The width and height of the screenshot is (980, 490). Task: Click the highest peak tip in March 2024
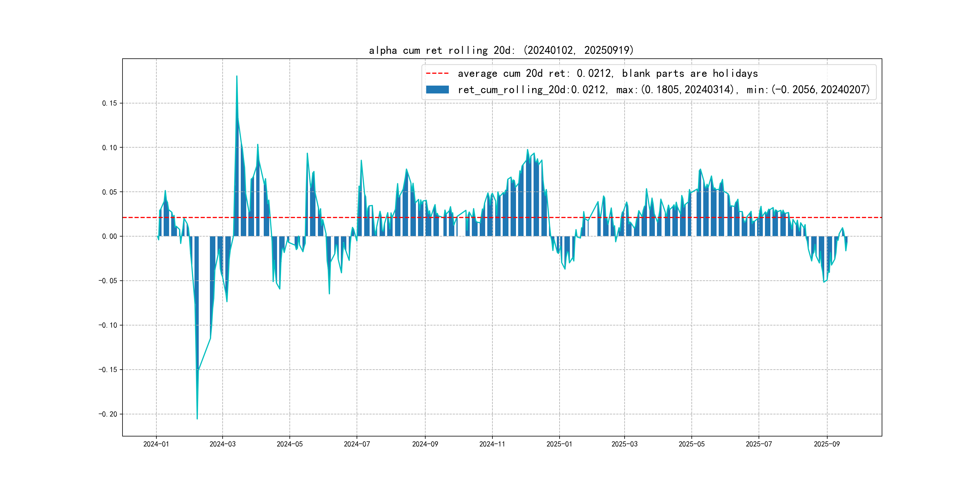(237, 77)
